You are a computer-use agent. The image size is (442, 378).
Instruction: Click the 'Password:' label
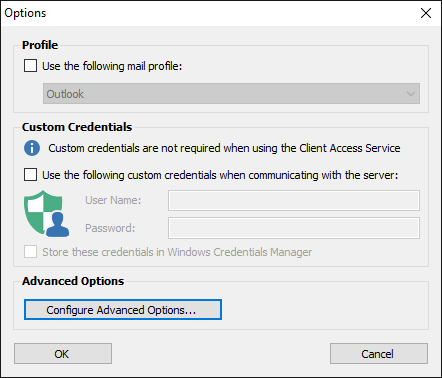110,228
